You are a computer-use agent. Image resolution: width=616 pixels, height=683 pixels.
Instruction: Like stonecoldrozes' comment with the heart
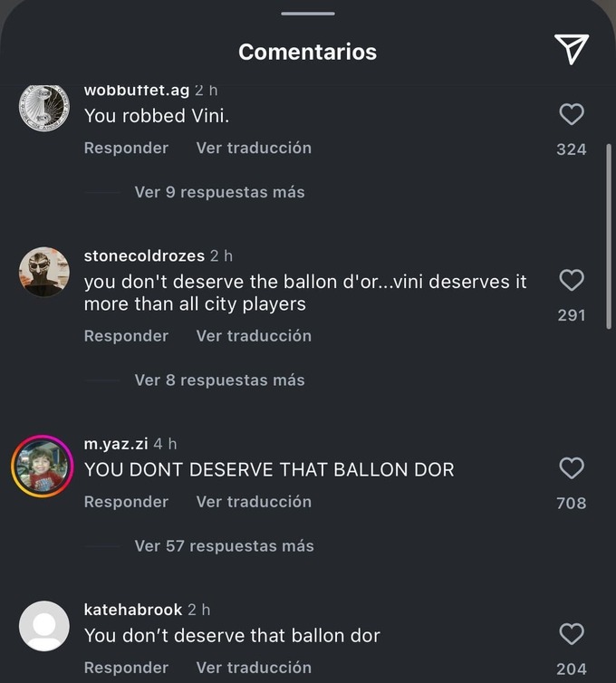pyautogui.click(x=572, y=280)
